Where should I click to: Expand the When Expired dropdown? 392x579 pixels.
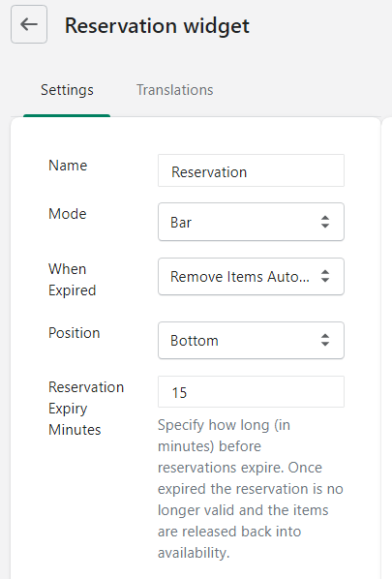(x=251, y=276)
